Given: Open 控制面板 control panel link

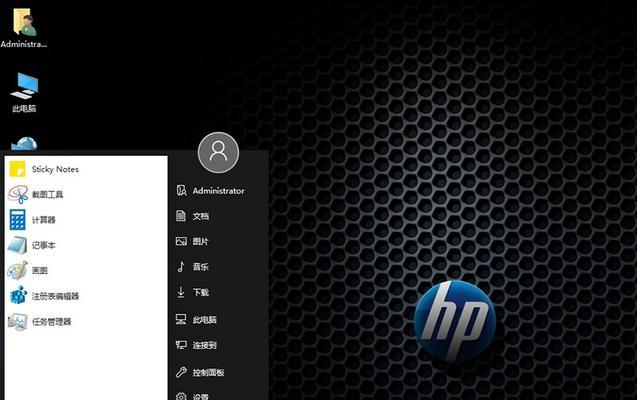Looking at the screenshot, I should click(208, 372).
